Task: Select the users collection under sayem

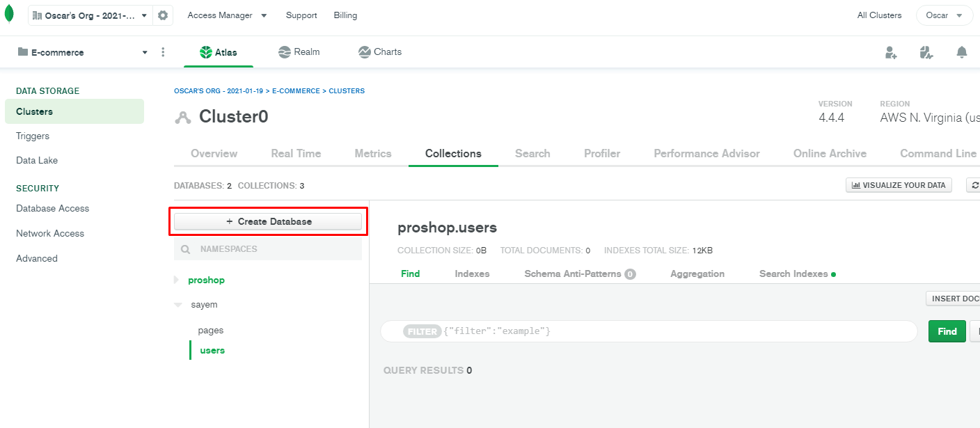Action: (211, 350)
